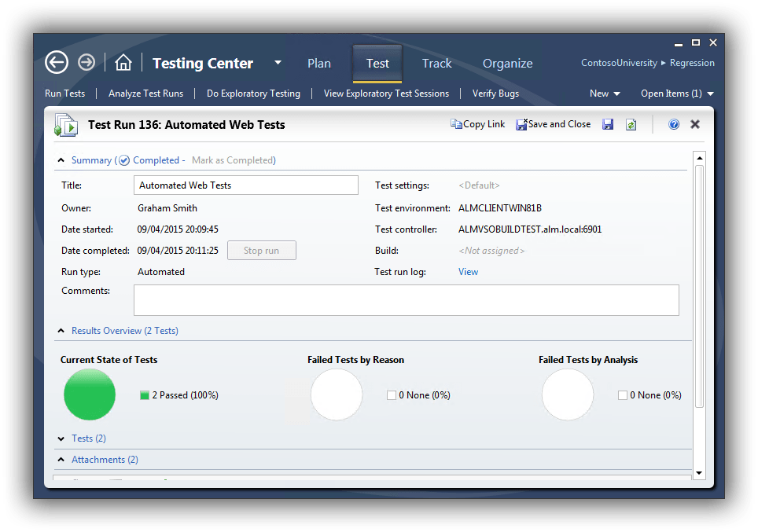Go forward with the forward arrow

click(x=87, y=62)
